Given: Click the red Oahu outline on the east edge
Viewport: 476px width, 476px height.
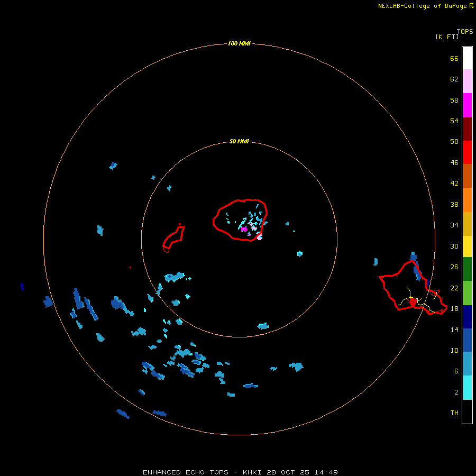Looking at the screenshot, I should point(413,287).
